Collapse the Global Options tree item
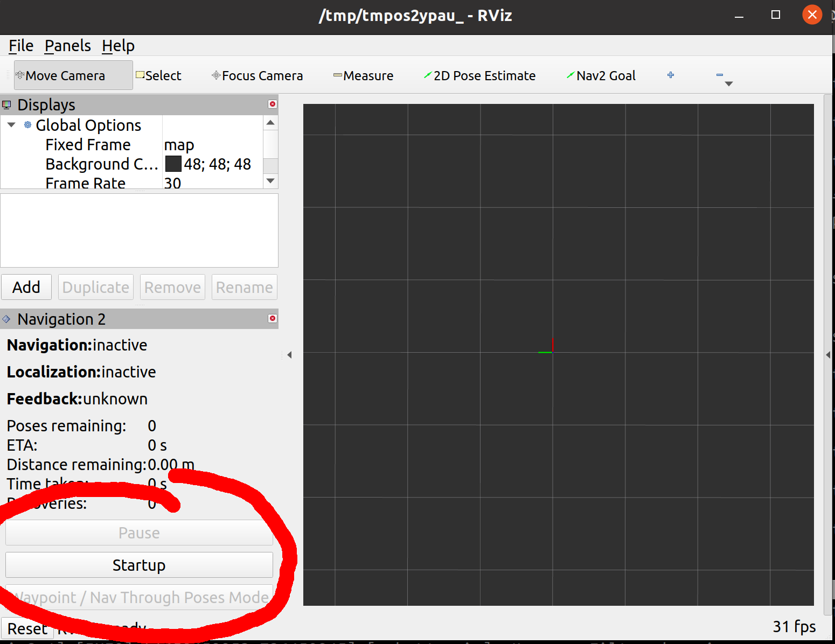The width and height of the screenshot is (835, 644). point(11,125)
